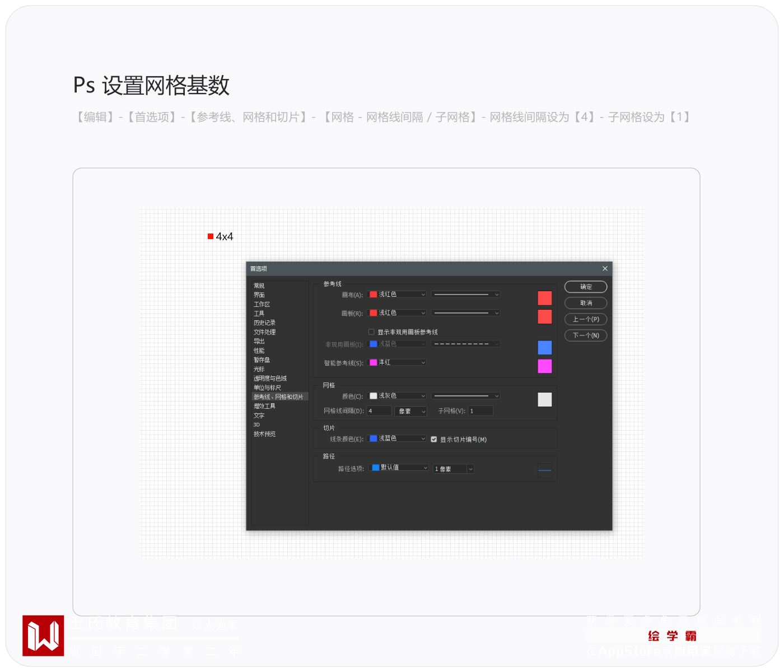The height and width of the screenshot is (672, 784).
Task: Expand the 画布(A) line style dropdown
Action: [x=465, y=295]
